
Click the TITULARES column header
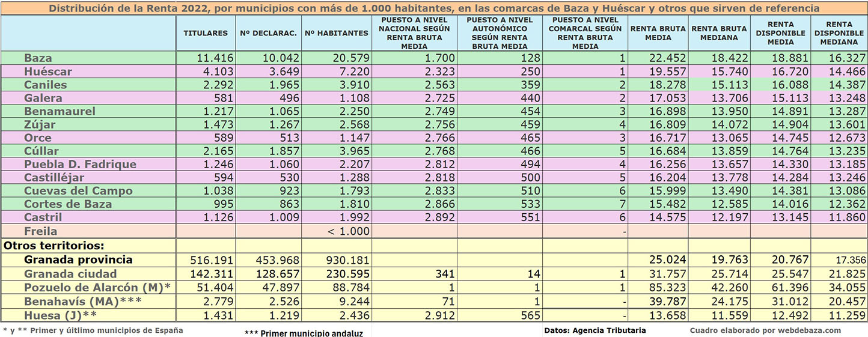pos(206,33)
